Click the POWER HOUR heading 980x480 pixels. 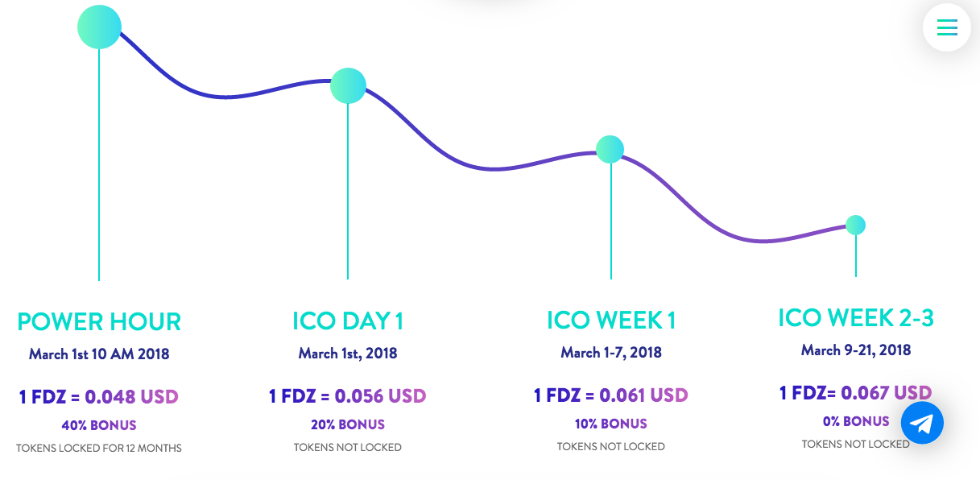[99, 321]
